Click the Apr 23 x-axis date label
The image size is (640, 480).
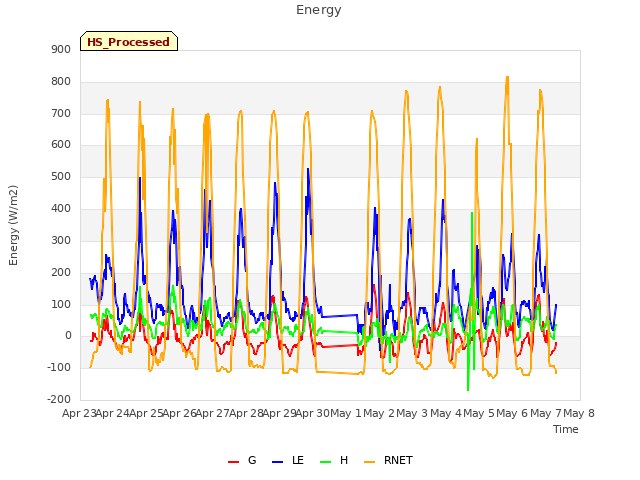click(79, 413)
